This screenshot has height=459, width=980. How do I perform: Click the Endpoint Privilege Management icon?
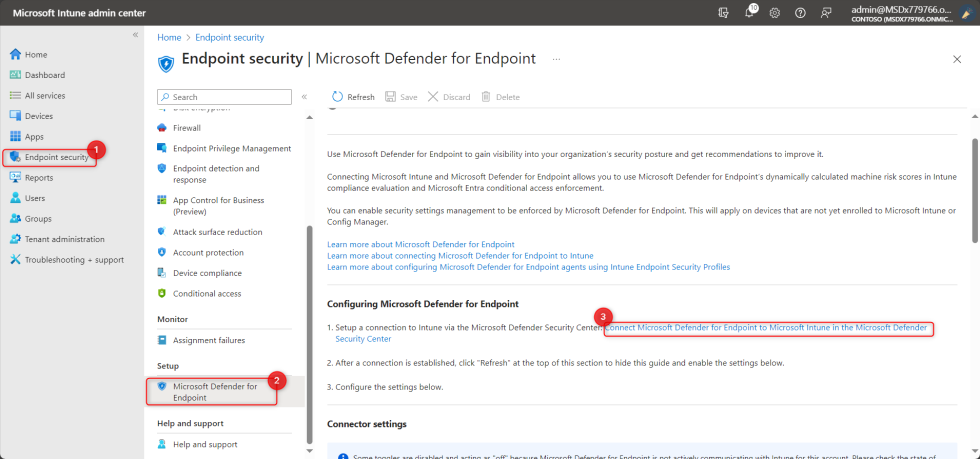[162, 148]
